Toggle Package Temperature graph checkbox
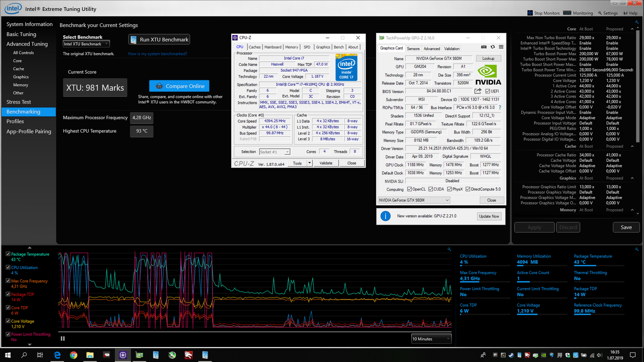The image size is (644, 362). (x=8, y=254)
